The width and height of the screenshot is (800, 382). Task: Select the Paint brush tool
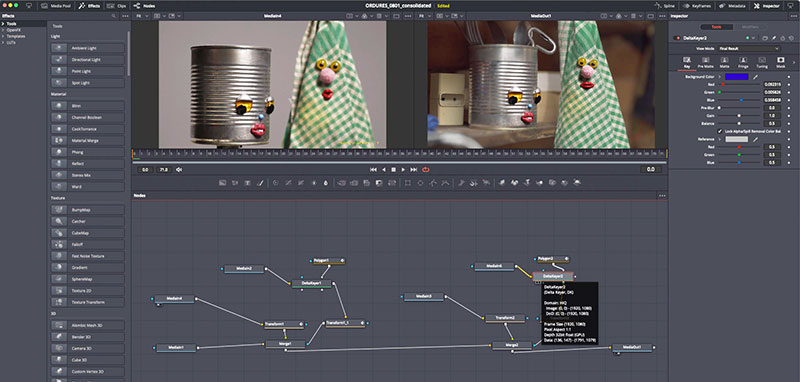point(261,183)
